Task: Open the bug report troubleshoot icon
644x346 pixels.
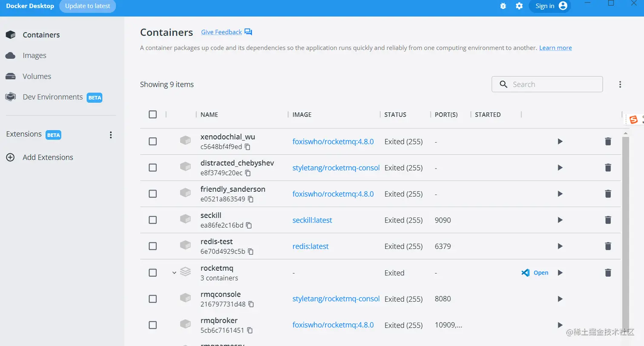Action: tap(503, 6)
